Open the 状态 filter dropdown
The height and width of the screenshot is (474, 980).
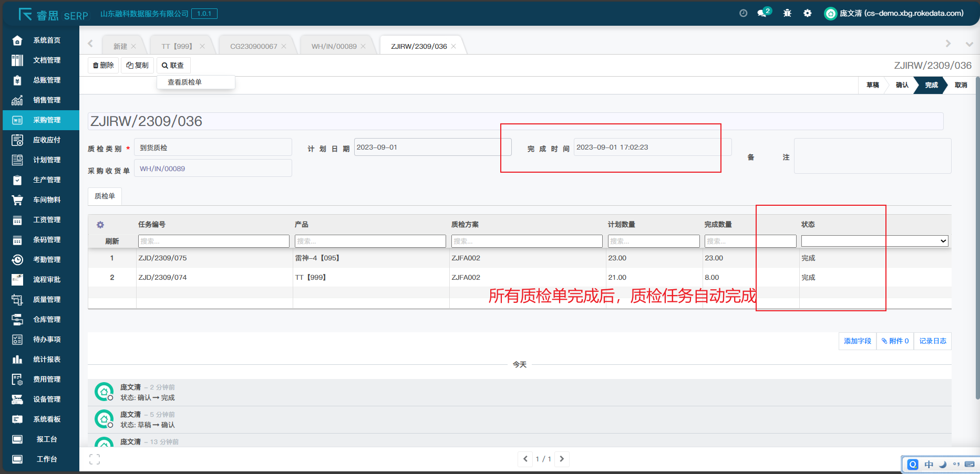(874, 241)
